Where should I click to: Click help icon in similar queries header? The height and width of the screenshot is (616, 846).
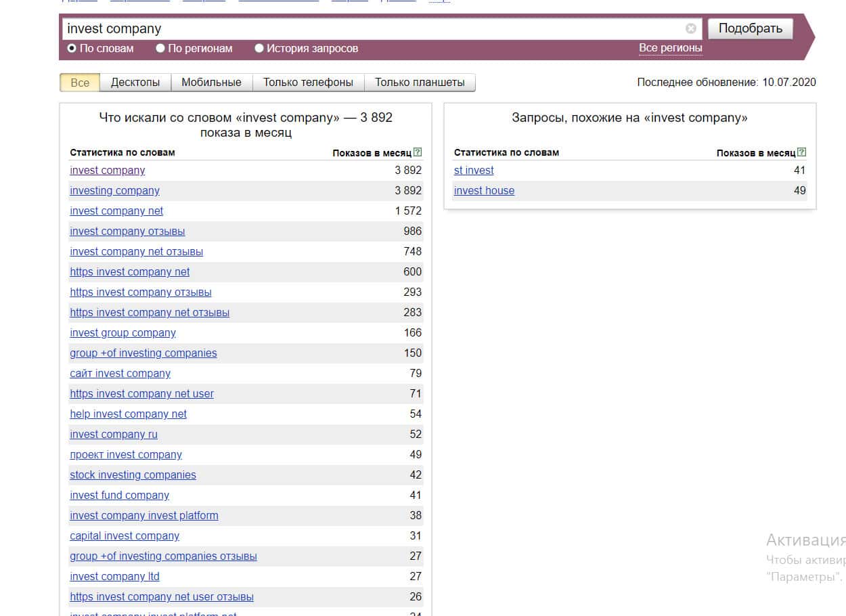pyautogui.click(x=802, y=152)
